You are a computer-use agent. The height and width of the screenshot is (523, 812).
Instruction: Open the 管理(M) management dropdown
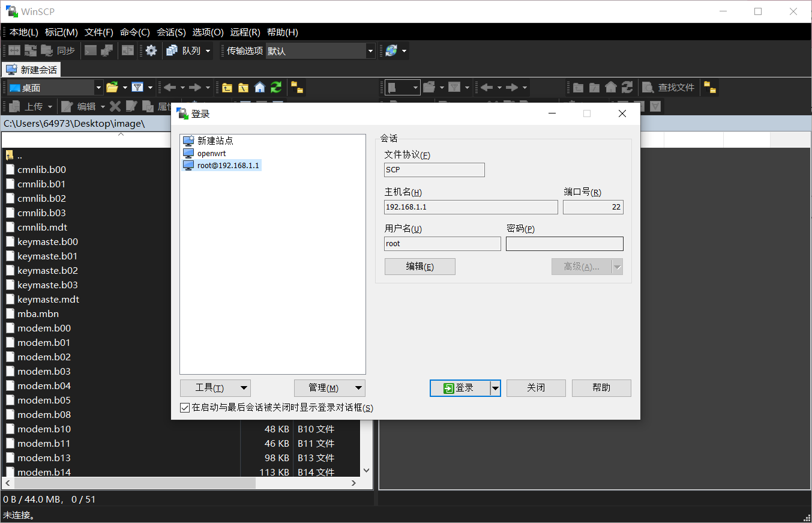point(329,388)
